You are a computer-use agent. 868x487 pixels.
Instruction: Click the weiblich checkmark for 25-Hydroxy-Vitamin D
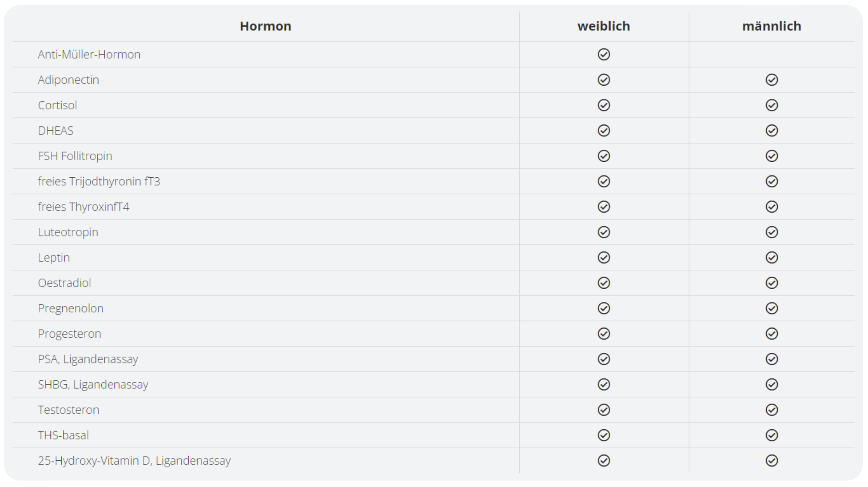[604, 461]
